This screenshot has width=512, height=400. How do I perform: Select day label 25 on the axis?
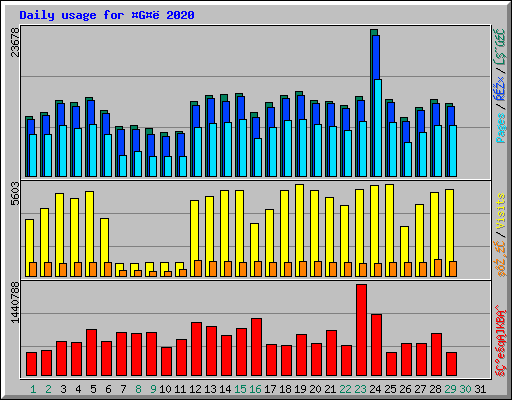click(390, 389)
